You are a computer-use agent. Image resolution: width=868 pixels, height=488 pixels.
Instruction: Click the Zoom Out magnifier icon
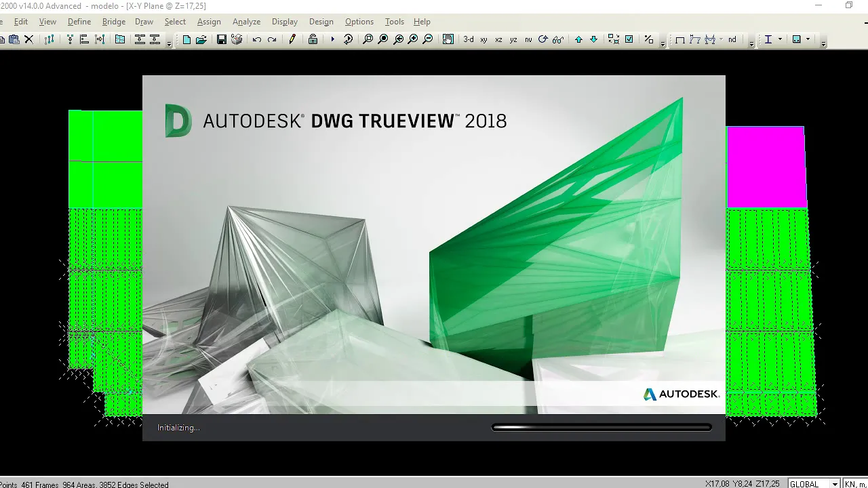[428, 39]
